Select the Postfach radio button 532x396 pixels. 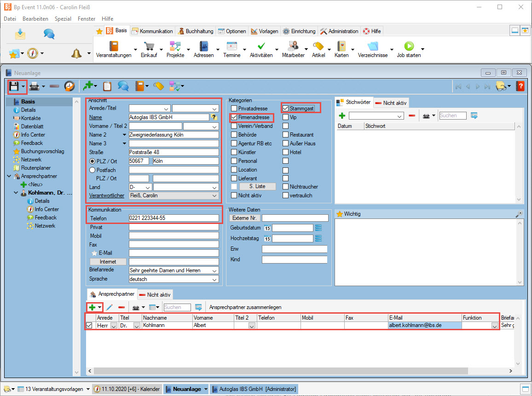coord(92,170)
